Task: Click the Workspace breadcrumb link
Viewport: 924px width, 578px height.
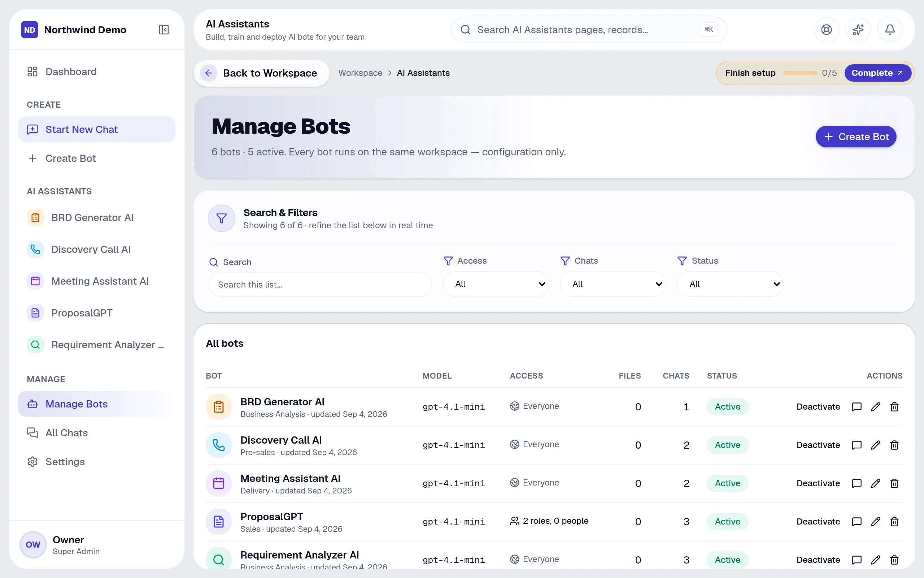Action: [x=360, y=73]
